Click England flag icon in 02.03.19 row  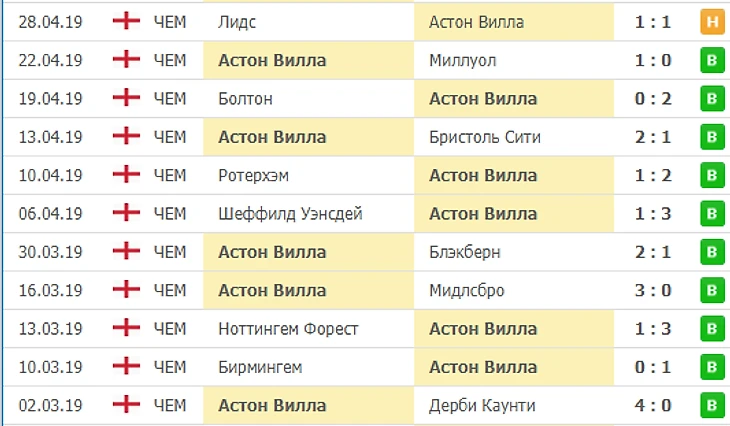click(128, 406)
